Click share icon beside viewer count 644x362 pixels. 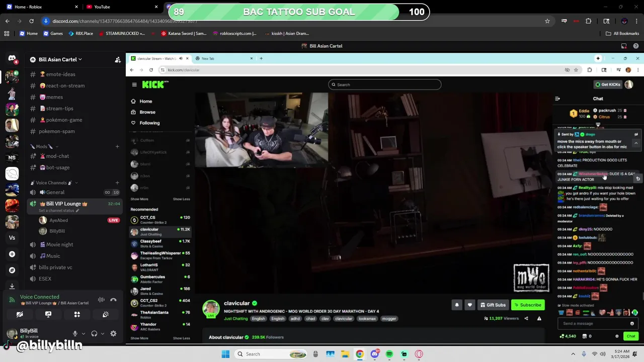click(526, 318)
